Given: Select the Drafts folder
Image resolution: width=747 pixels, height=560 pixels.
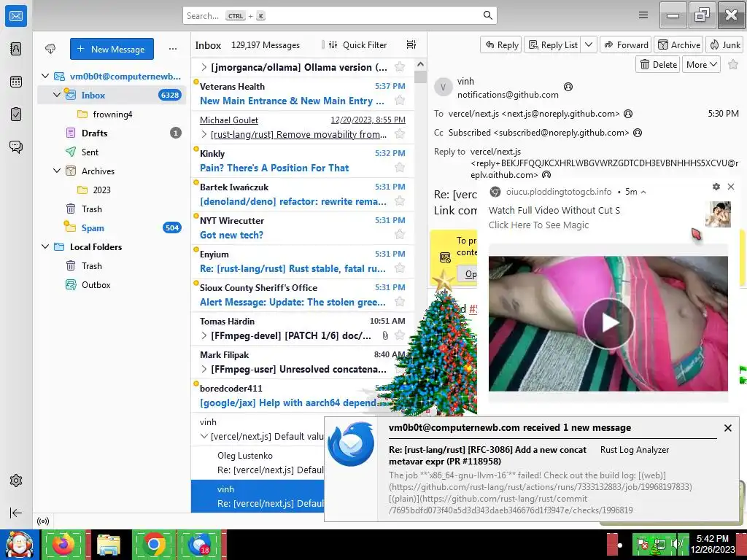Looking at the screenshot, I should pyautogui.click(x=112, y=133).
